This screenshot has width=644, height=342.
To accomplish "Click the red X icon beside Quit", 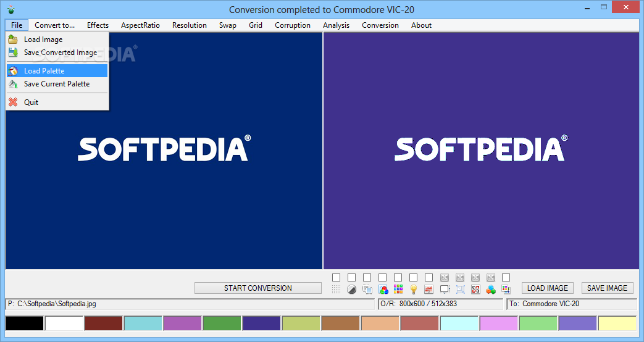I will point(13,102).
